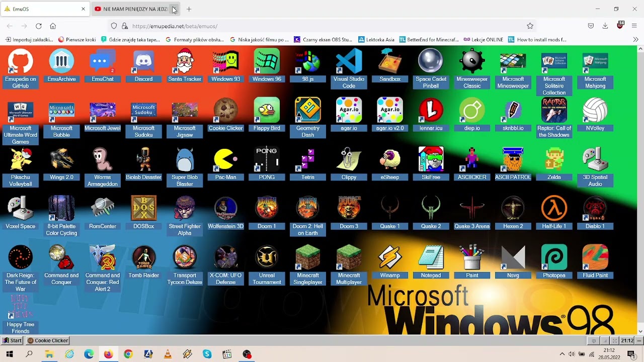
Task: Launch the EmuChat desktop icon
Action: coord(103,66)
